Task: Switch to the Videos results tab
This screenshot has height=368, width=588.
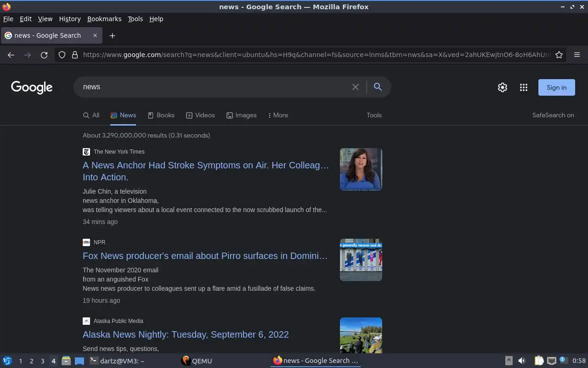Action: (x=200, y=115)
